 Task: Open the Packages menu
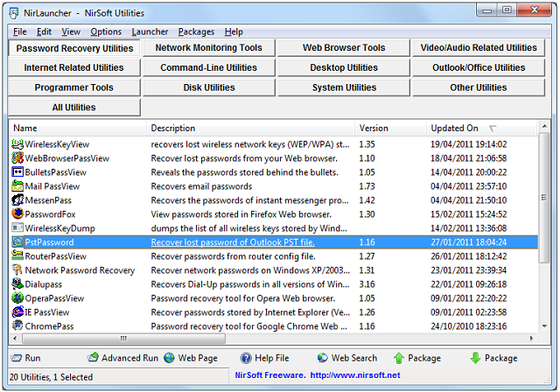196,31
